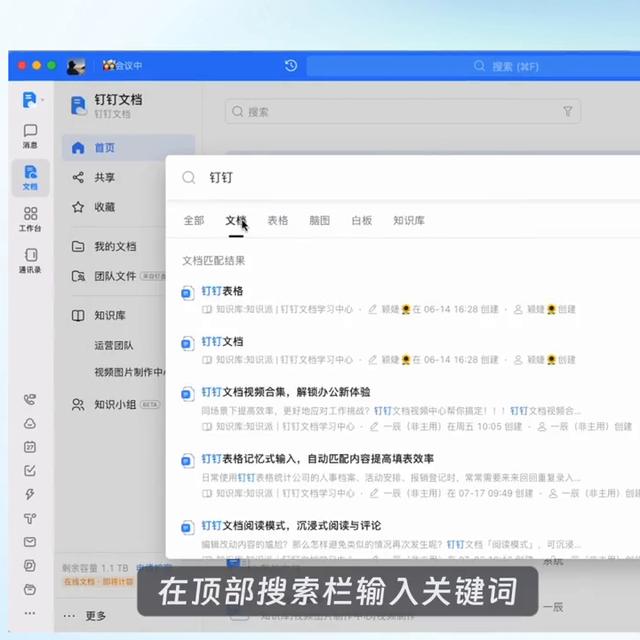
Task: Open the 工作台 workbench icon
Action: (30, 219)
